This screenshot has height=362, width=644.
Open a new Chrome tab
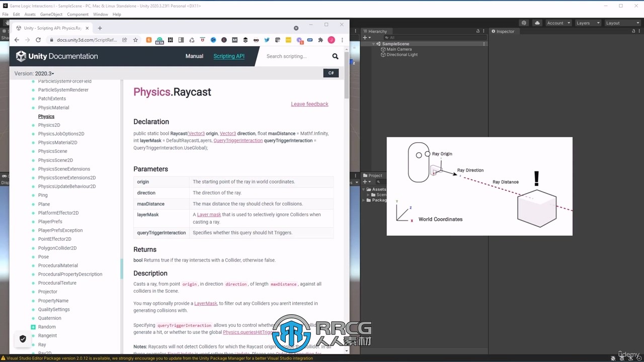pos(100,28)
